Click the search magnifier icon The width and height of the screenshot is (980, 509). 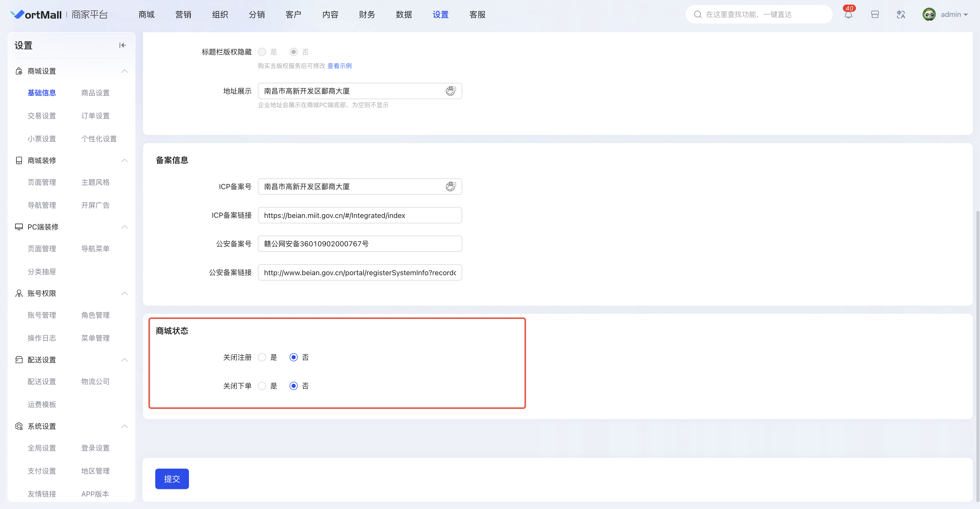point(697,15)
